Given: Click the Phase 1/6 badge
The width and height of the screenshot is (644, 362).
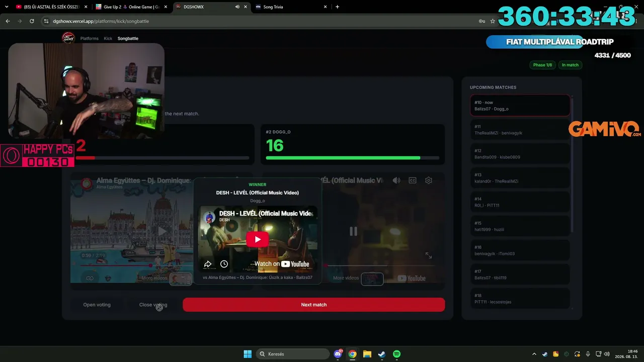Looking at the screenshot, I should [x=542, y=65].
